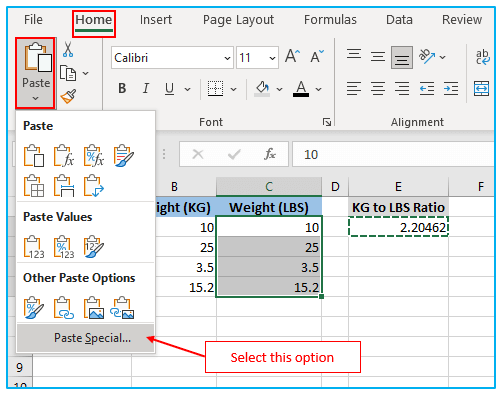Expand the Paste button dropdown arrow
This screenshot has height=396, width=502.
36,98
